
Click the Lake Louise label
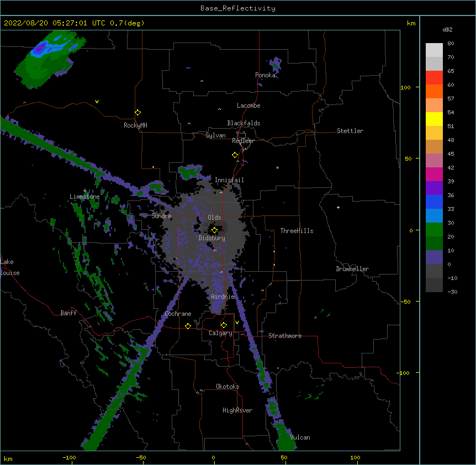pyautogui.click(x=10, y=267)
